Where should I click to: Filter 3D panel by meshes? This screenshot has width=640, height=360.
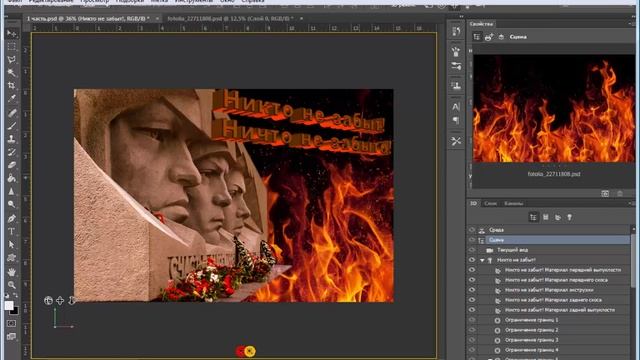(x=546, y=217)
